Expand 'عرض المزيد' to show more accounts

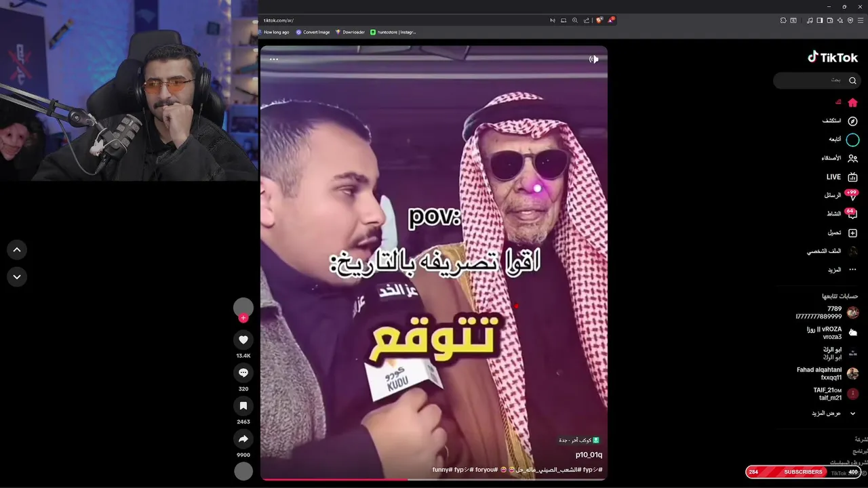coord(833,413)
